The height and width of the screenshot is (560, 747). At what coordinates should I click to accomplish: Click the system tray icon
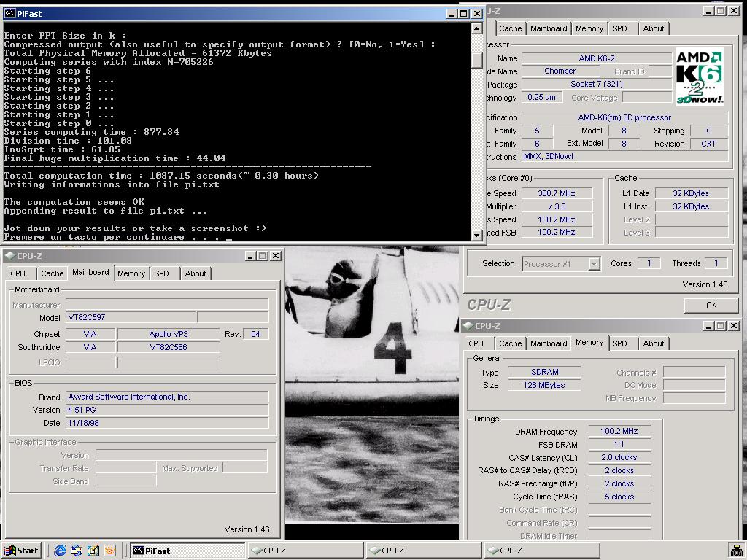click(737, 551)
